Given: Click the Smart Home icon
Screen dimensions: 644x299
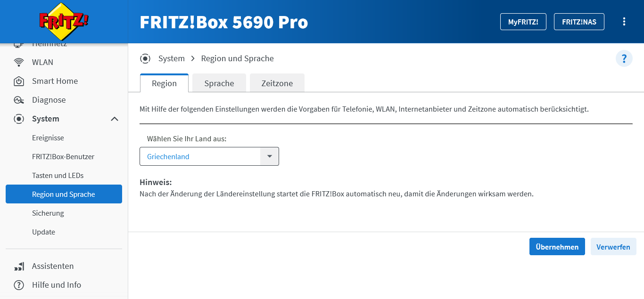Looking at the screenshot, I should point(19,81).
